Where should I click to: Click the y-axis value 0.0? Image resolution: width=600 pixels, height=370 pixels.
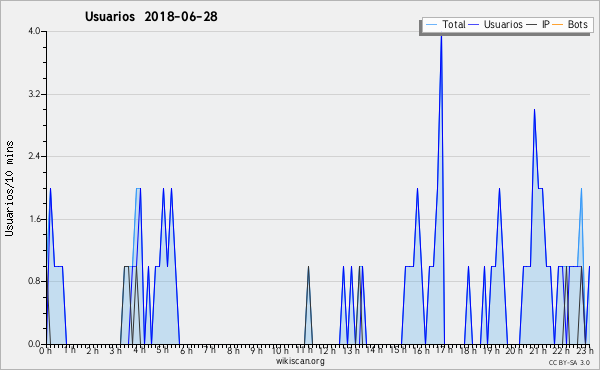pos(34,344)
